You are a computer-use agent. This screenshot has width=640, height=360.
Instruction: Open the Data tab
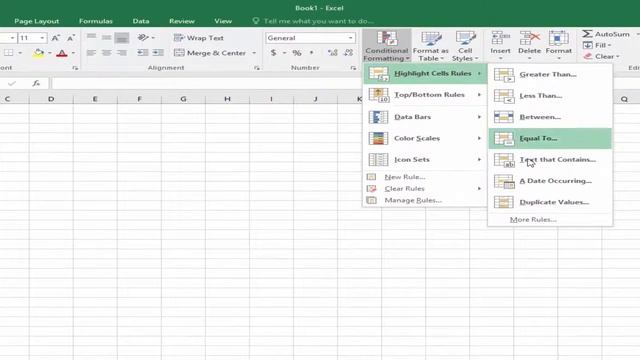[141, 21]
